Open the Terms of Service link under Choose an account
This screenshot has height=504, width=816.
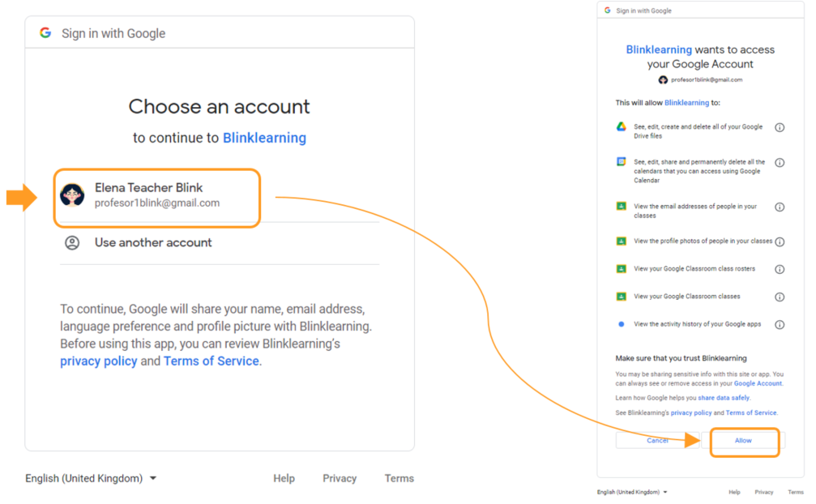(x=211, y=361)
